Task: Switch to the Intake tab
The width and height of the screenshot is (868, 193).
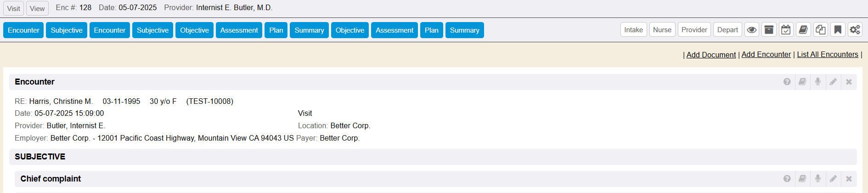Action: 633,30
